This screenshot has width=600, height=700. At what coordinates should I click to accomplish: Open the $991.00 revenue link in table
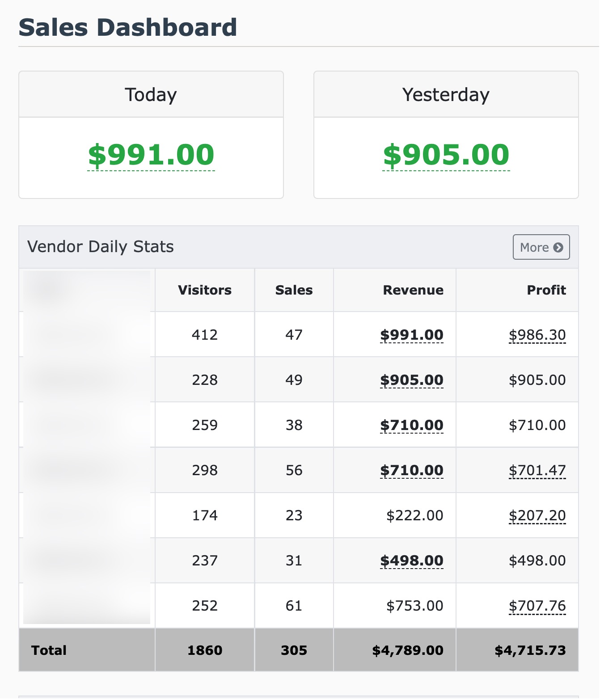[411, 335]
